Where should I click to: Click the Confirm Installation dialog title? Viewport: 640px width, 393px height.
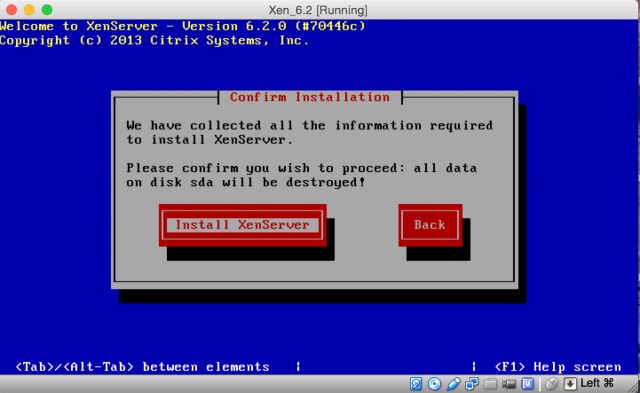pyautogui.click(x=310, y=97)
